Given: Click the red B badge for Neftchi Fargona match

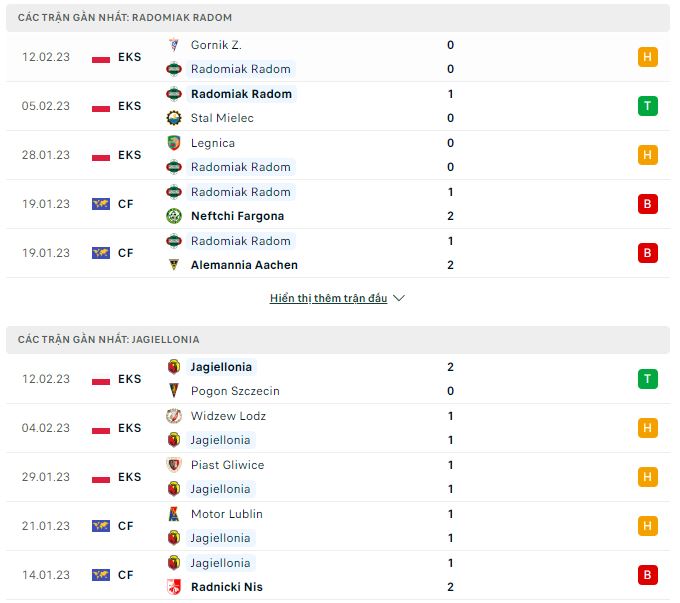Looking at the screenshot, I should tap(647, 204).
